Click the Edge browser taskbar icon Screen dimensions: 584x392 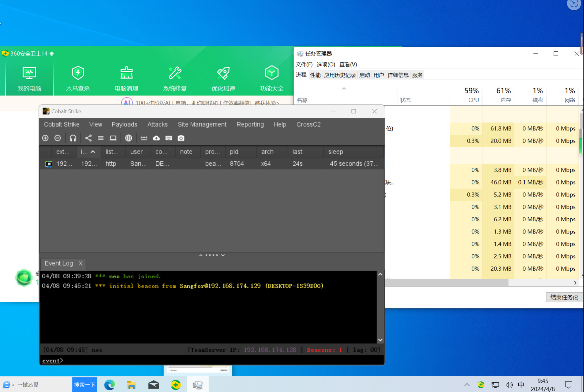pyautogui.click(x=110, y=385)
